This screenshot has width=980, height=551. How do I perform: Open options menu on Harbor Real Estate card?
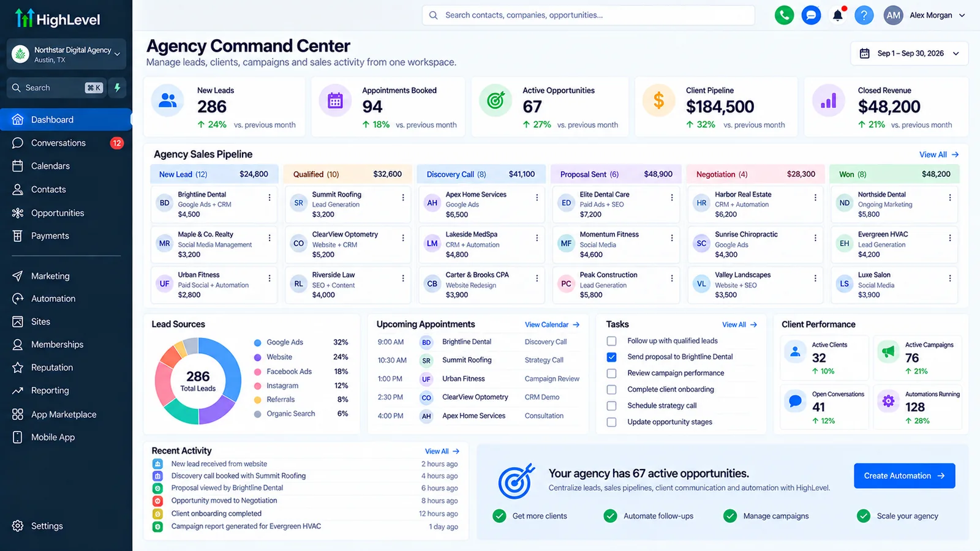pyautogui.click(x=815, y=198)
